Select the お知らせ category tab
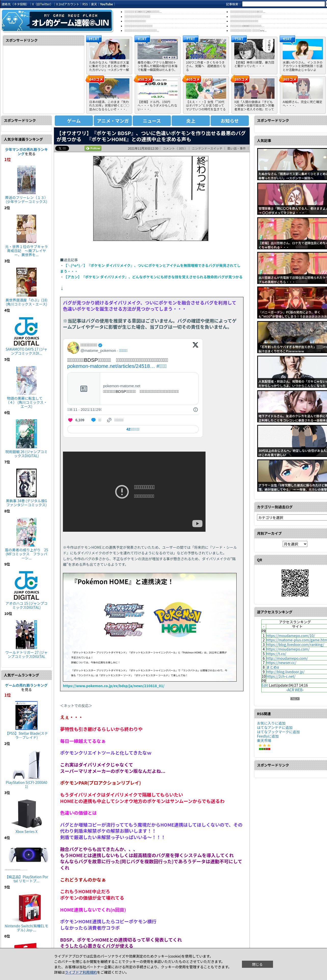The width and height of the screenshot is (327, 980). pos(229,121)
